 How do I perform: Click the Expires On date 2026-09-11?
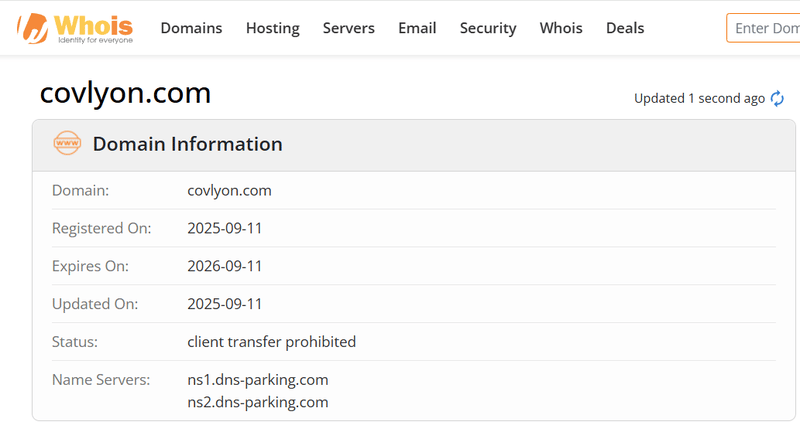pyautogui.click(x=224, y=266)
